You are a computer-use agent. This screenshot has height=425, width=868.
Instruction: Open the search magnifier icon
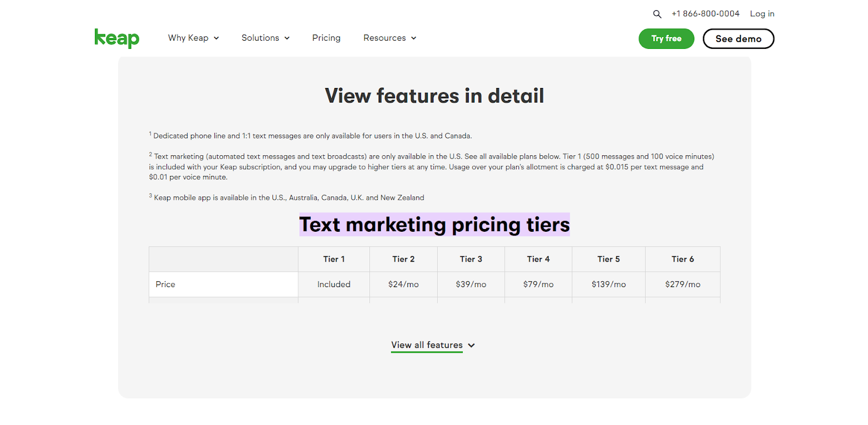pyautogui.click(x=657, y=14)
